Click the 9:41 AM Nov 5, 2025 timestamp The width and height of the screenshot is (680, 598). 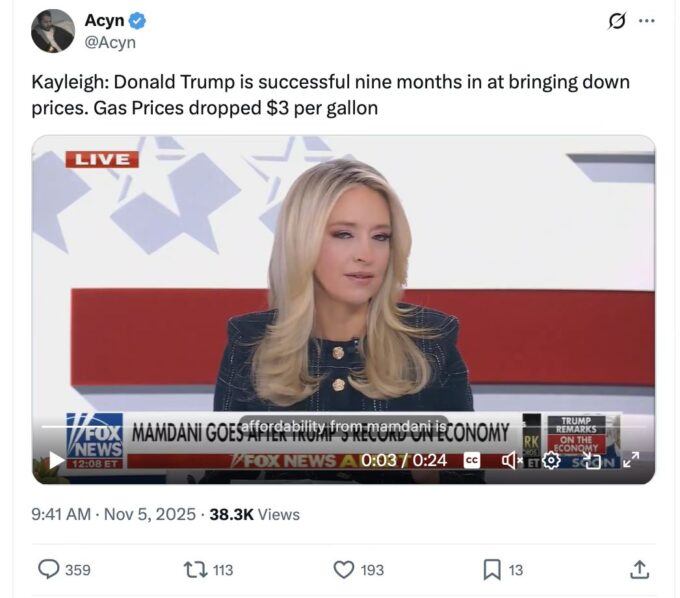coord(114,514)
